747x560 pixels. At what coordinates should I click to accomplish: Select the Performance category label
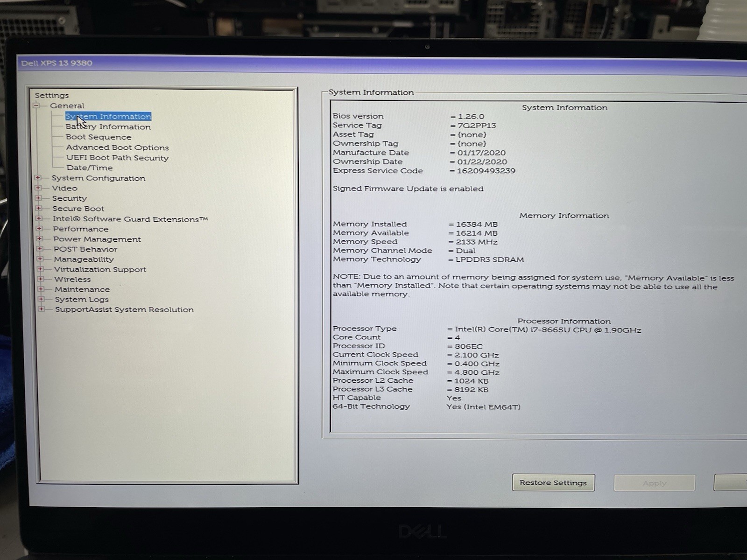(81, 229)
